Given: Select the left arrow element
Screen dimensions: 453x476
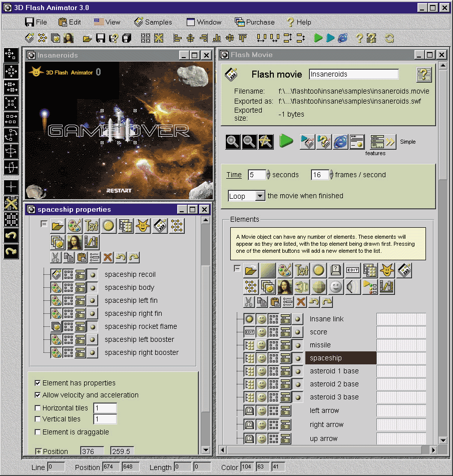Looking at the screenshot, I should tap(324, 411).
